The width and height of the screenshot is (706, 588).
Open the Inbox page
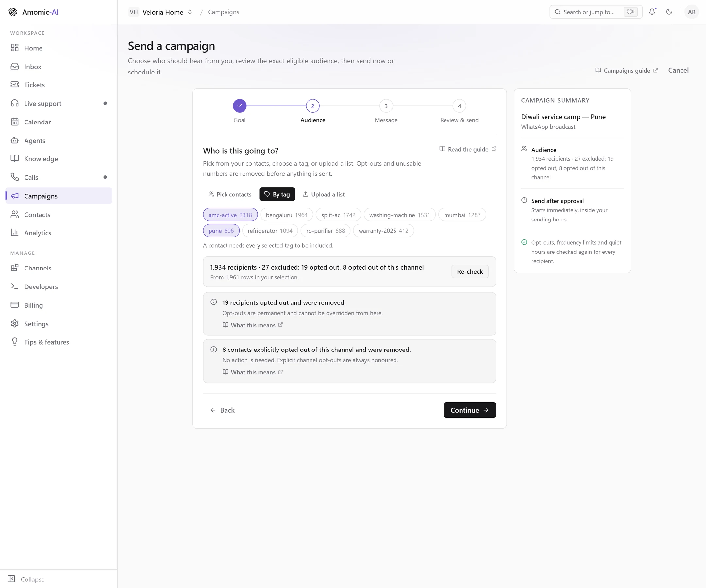59,66
